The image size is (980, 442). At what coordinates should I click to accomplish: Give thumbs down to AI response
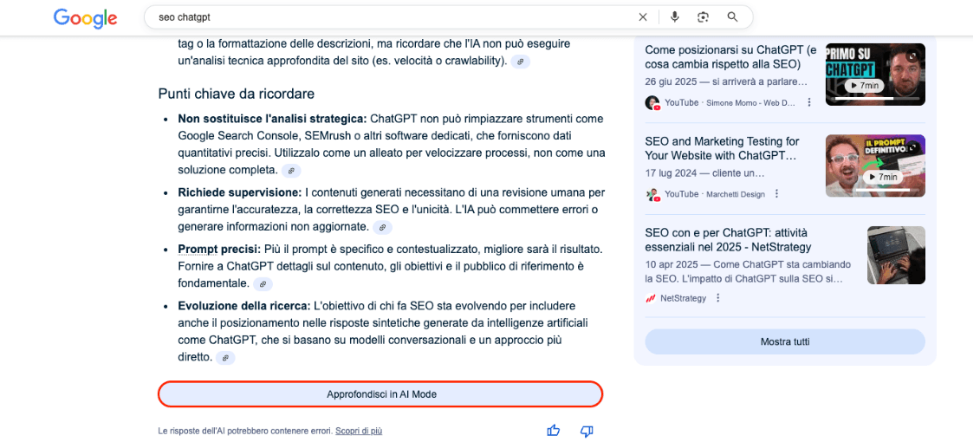point(587,430)
